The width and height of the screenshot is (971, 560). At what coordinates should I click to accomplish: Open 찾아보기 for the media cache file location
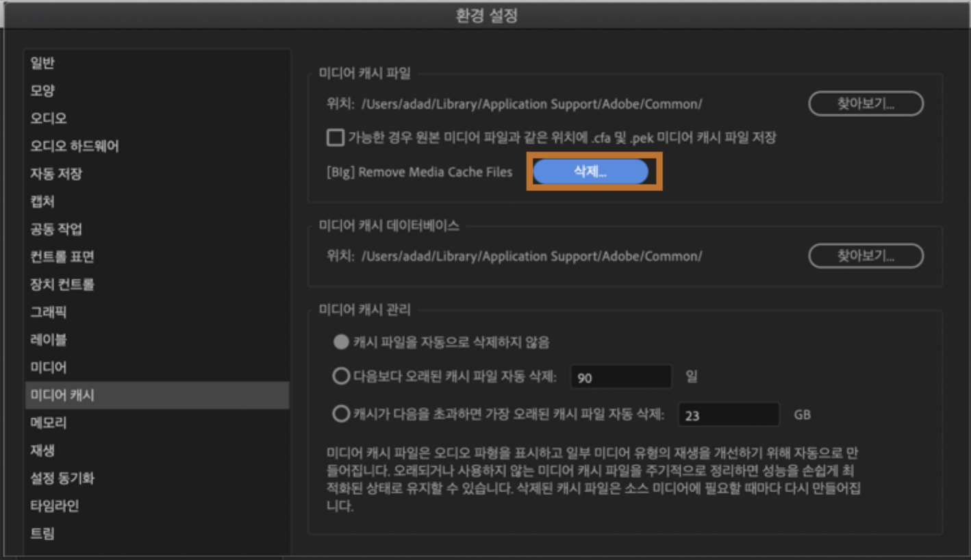pos(865,103)
